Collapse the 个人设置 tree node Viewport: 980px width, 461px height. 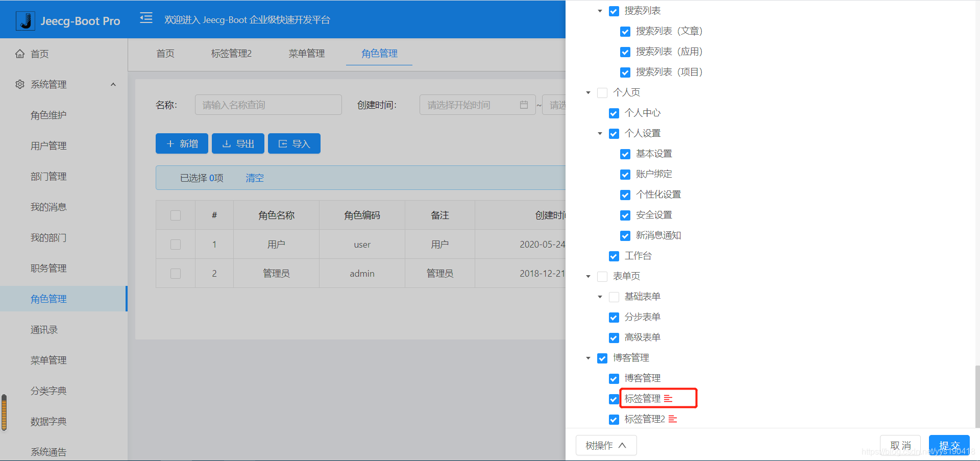[600, 133]
